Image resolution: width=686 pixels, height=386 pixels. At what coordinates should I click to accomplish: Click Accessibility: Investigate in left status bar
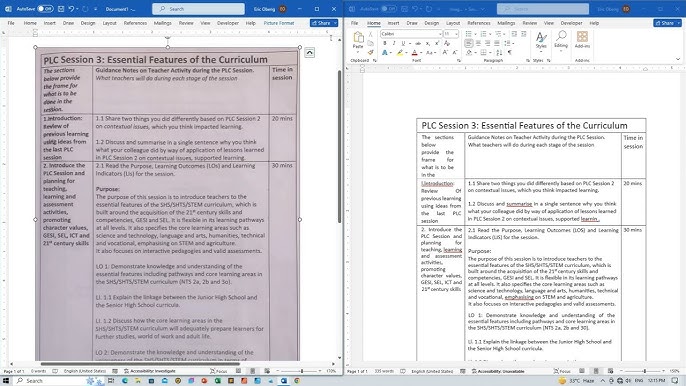point(150,371)
